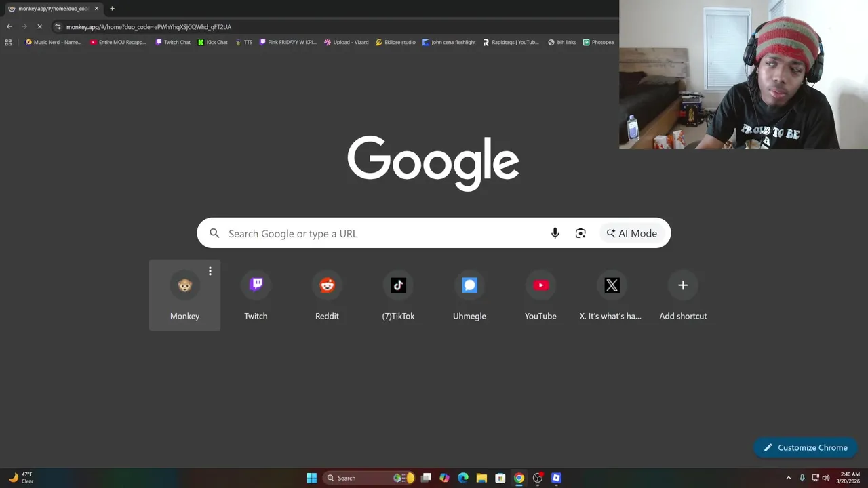Show hidden system tray icons
This screenshot has width=868, height=488.
[x=788, y=478]
